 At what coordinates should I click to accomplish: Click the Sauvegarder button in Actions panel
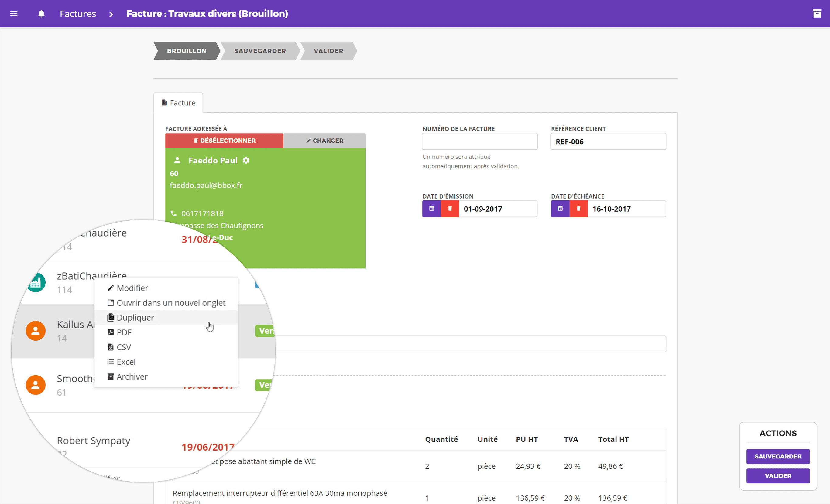[778, 456]
